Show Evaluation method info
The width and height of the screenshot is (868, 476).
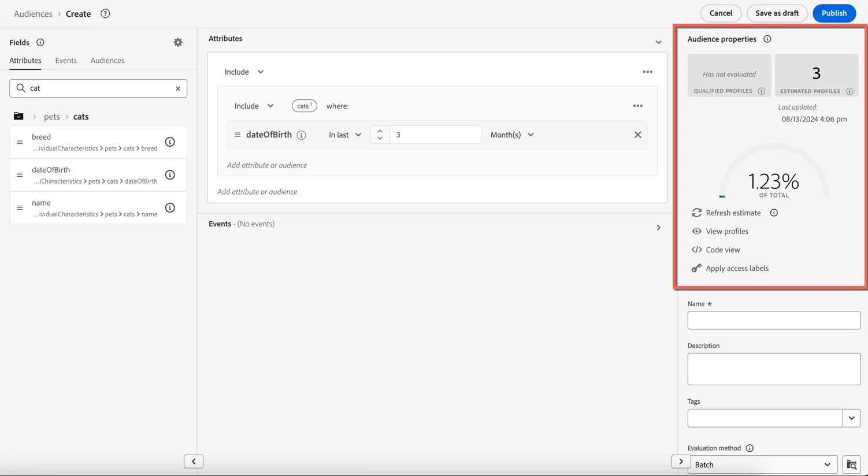750,448
